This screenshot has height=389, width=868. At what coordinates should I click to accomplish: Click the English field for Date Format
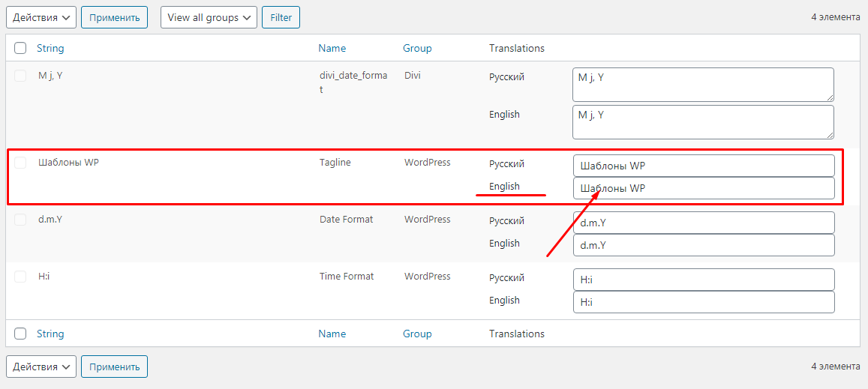[703, 245]
